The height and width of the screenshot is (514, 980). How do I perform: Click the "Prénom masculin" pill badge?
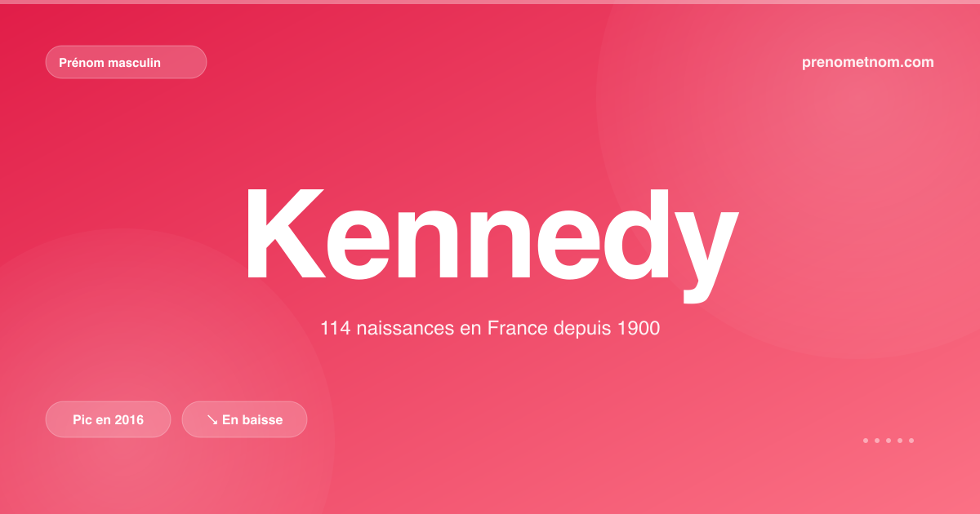click(x=126, y=62)
